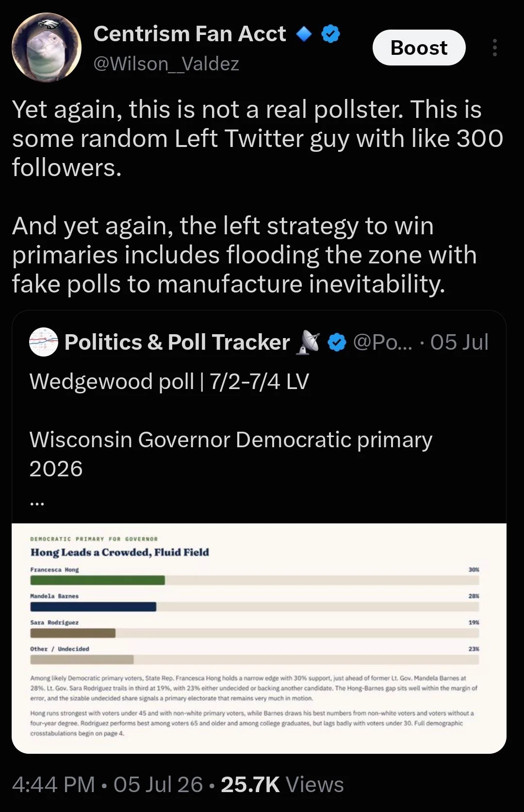Viewport: 524px width, 812px height.
Task: Click the Centrism Fan Acct display name
Action: (x=190, y=34)
